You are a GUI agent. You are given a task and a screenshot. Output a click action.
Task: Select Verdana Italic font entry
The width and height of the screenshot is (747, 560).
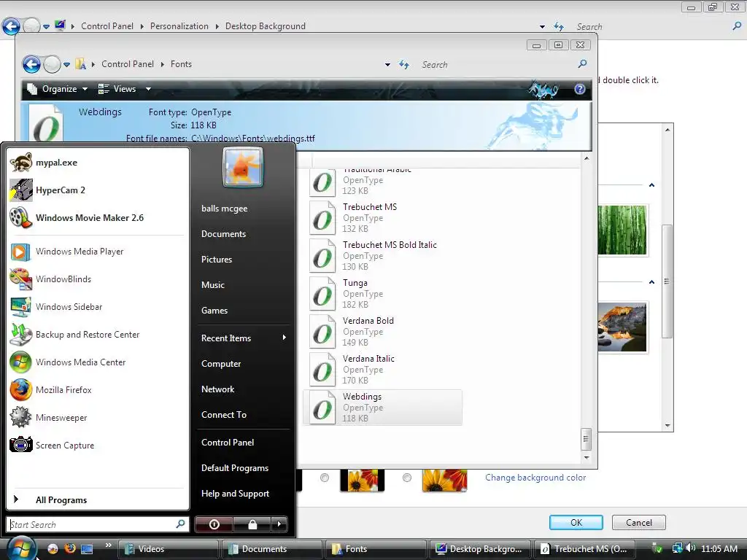pyautogui.click(x=382, y=370)
